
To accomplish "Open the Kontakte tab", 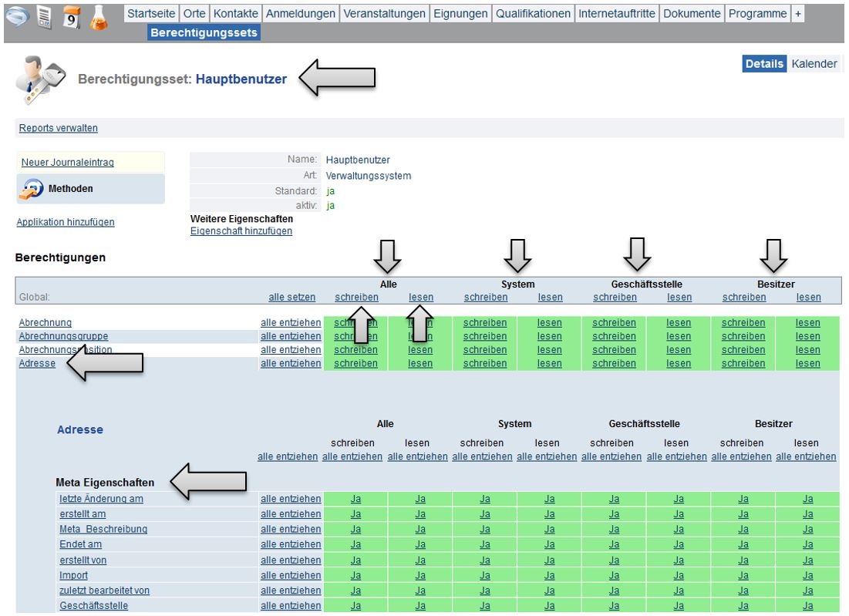I will (235, 14).
